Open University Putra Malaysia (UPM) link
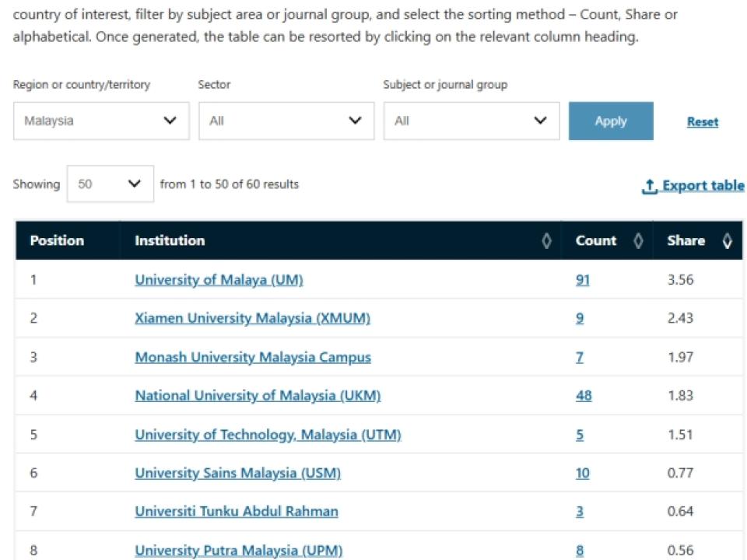 [239, 551]
